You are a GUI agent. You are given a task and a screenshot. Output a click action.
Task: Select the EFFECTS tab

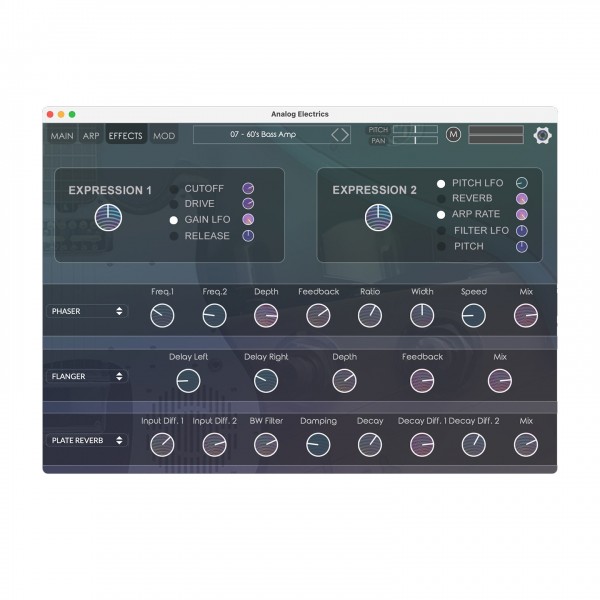(x=126, y=136)
